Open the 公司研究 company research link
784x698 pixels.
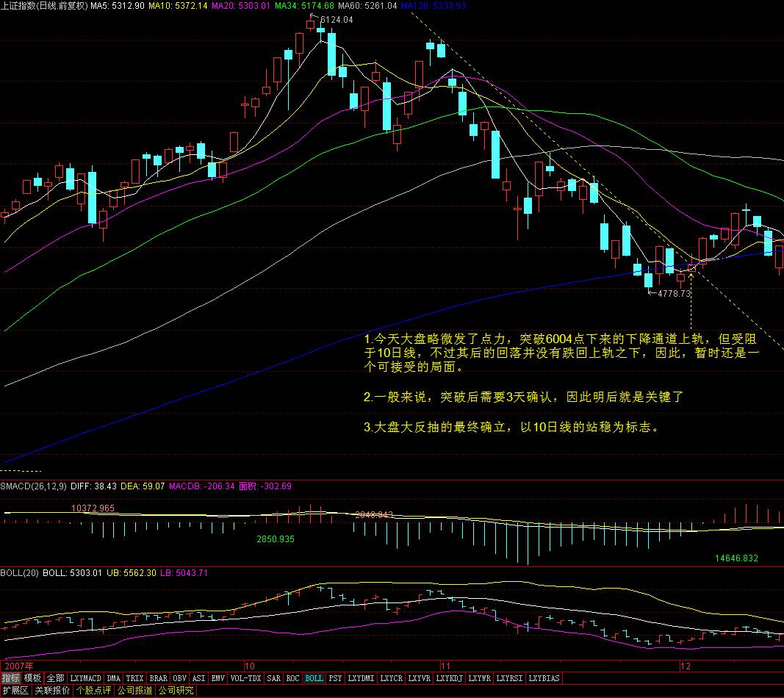[176, 691]
